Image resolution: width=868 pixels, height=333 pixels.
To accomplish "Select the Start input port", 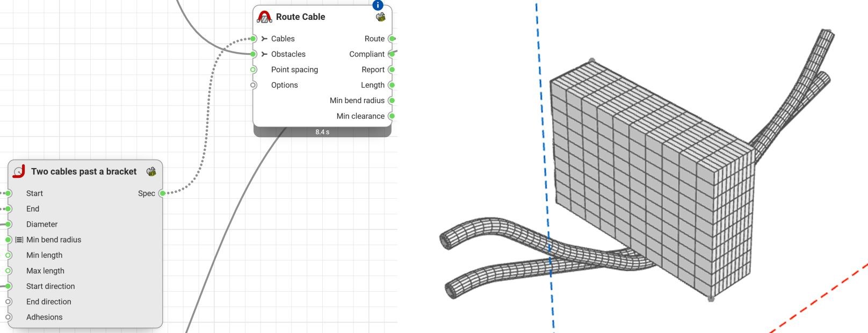I will coord(8,193).
